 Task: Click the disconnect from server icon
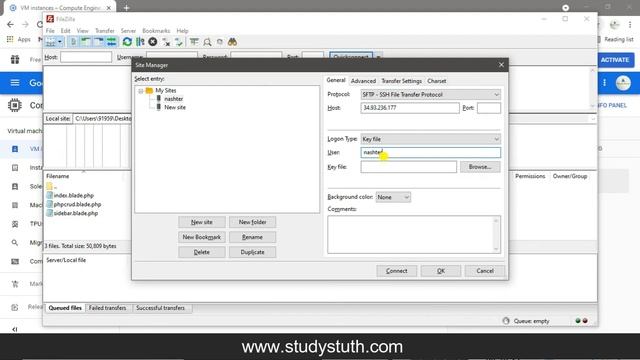coord(166,42)
